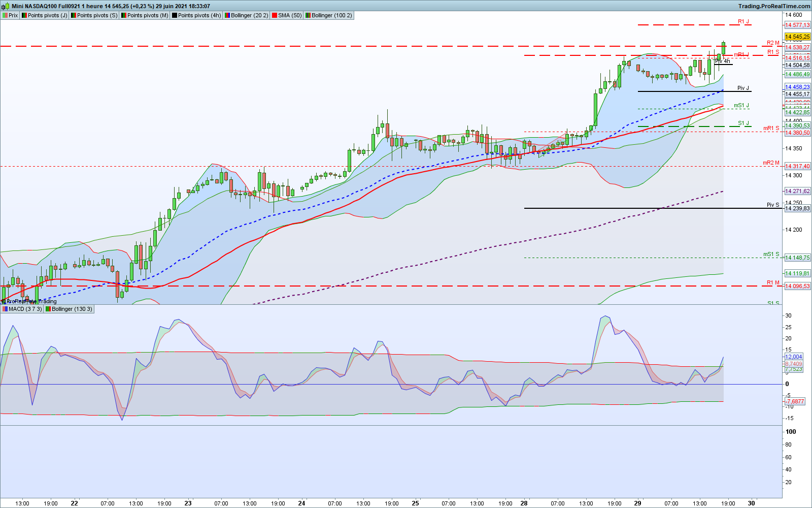Select the Points pivots (S) indicator label
This screenshot has height=508, width=812.
click(94, 15)
